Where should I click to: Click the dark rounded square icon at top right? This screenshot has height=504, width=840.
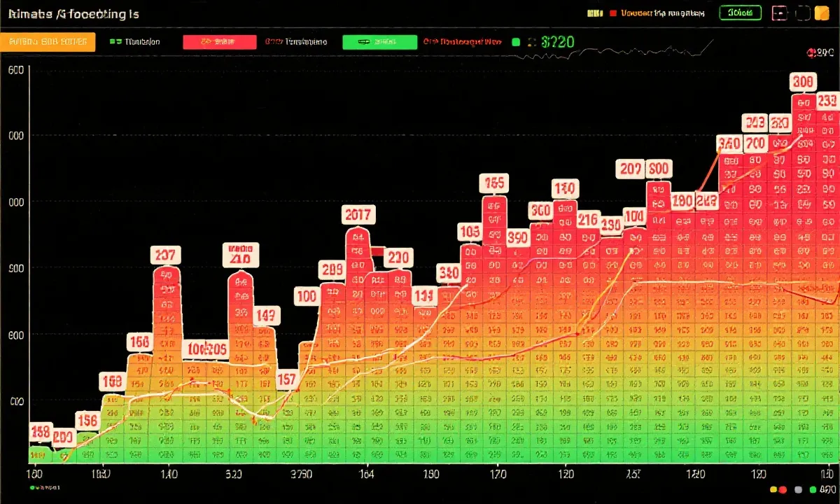pyautogui.click(x=803, y=13)
